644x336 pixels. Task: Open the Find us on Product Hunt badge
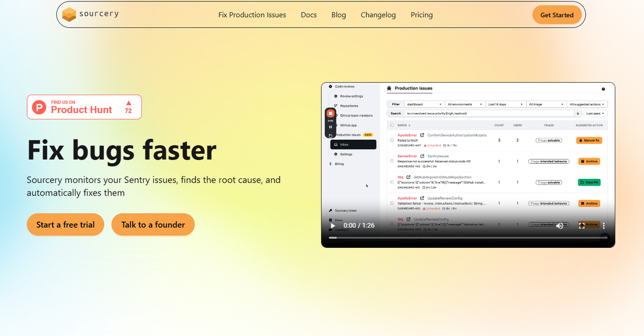(84, 107)
